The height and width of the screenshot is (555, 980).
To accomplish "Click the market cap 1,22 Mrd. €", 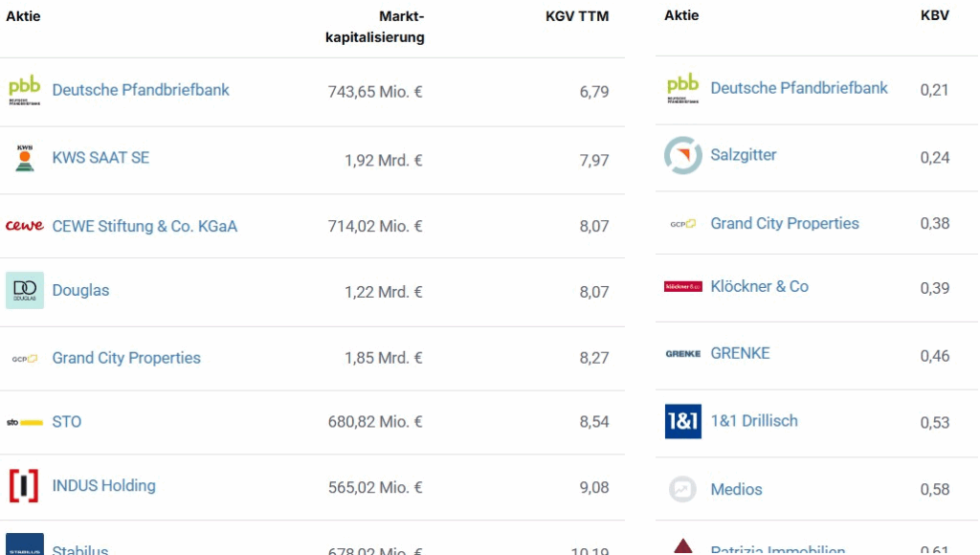I will [x=384, y=292].
